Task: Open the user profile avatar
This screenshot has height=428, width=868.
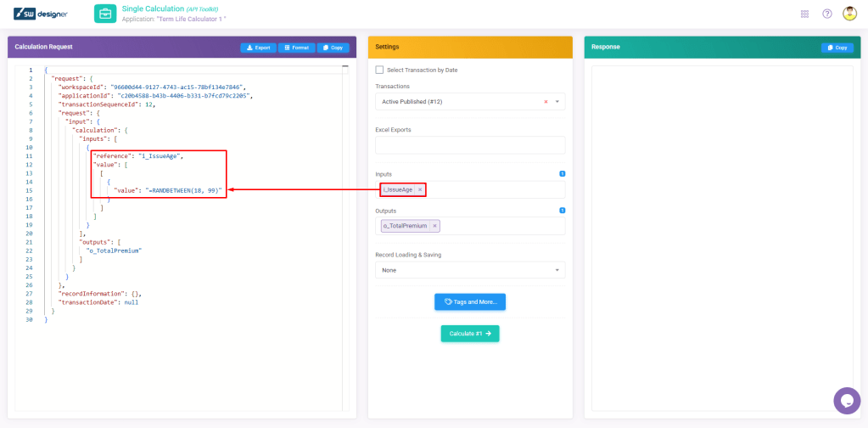Action: 849,14
